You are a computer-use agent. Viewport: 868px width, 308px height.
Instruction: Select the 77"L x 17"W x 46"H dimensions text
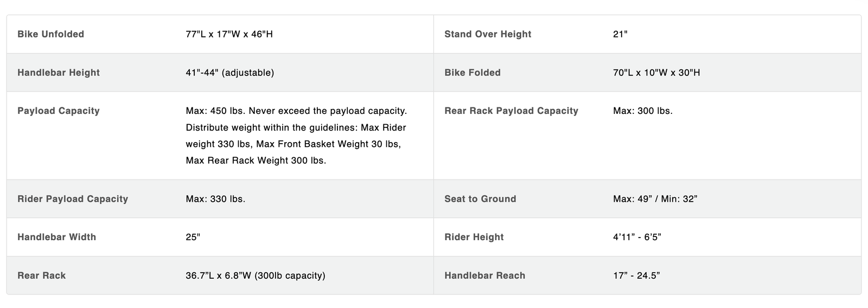[x=229, y=34]
